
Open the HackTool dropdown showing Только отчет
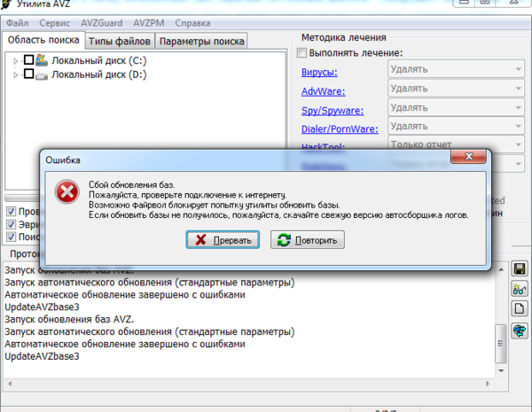pyautogui.click(x=456, y=144)
